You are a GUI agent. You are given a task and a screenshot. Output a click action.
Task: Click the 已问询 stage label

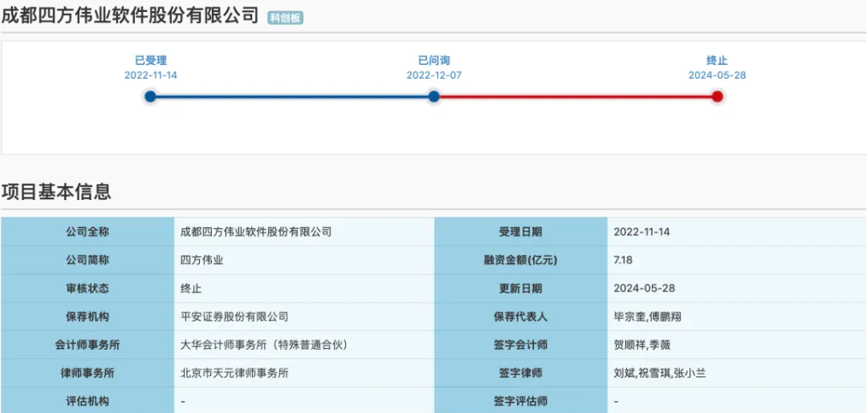tap(434, 61)
